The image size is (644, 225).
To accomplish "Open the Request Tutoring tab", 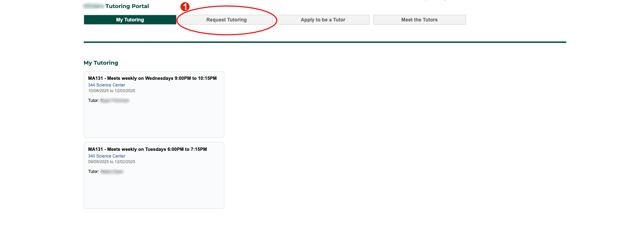I will point(226,20).
